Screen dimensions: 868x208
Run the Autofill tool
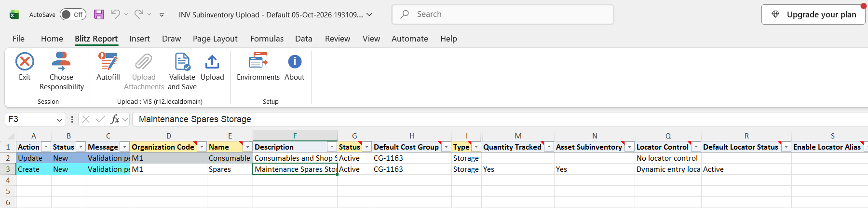pyautogui.click(x=108, y=67)
